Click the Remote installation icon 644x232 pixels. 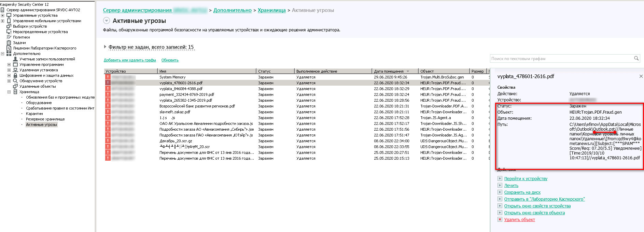(x=15, y=70)
